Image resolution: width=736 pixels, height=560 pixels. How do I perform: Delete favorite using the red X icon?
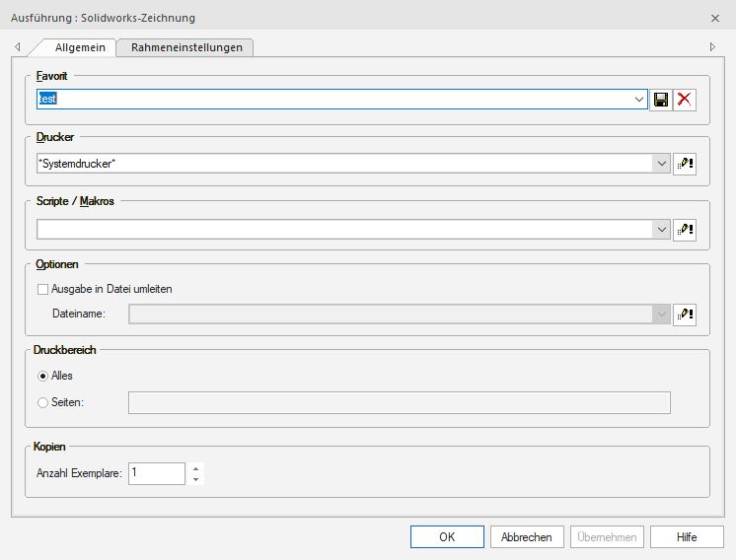click(x=685, y=100)
